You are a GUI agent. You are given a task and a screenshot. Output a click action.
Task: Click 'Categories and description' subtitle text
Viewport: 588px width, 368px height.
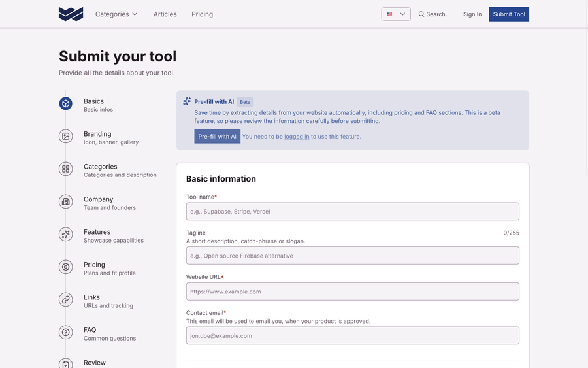click(x=120, y=175)
